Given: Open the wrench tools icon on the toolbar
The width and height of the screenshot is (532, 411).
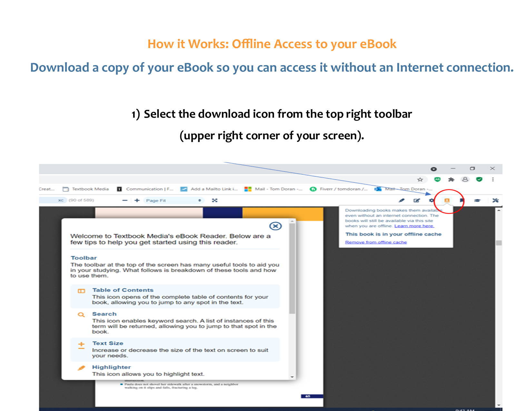Looking at the screenshot, I should pos(495,200).
